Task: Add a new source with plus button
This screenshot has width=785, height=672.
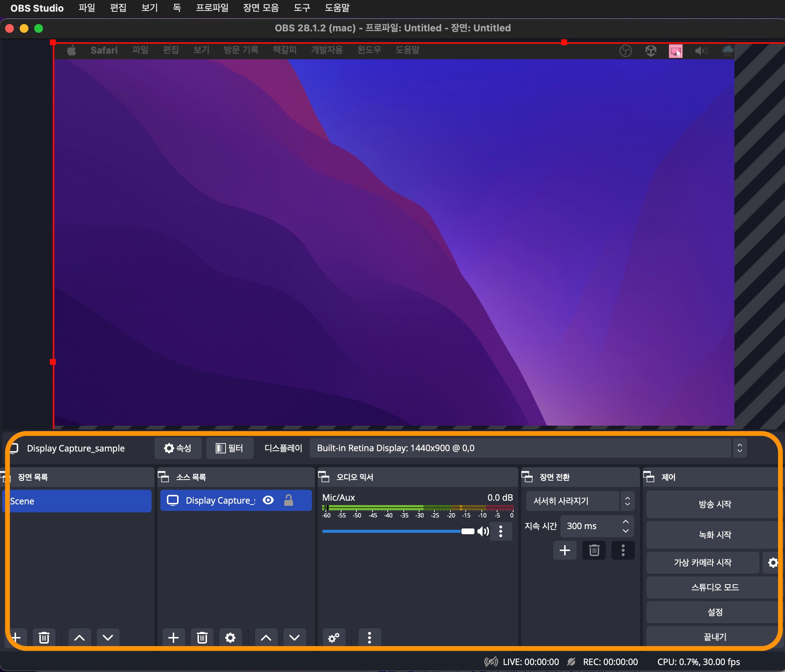Action: (x=173, y=637)
